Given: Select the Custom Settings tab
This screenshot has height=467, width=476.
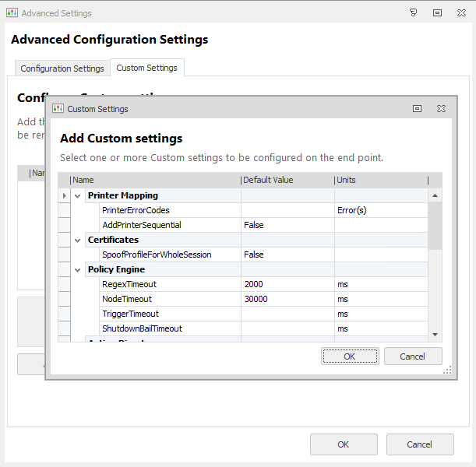Looking at the screenshot, I should point(146,68).
